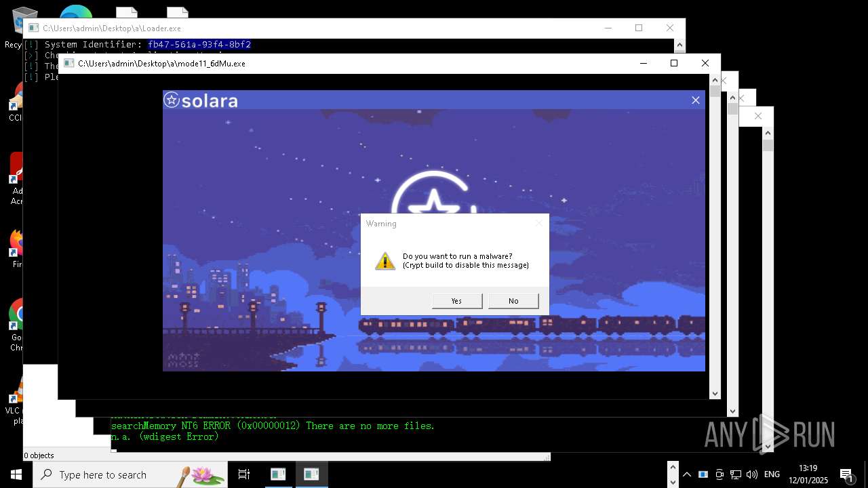Select the Microsoft Edge desktop icon

[x=76, y=12]
